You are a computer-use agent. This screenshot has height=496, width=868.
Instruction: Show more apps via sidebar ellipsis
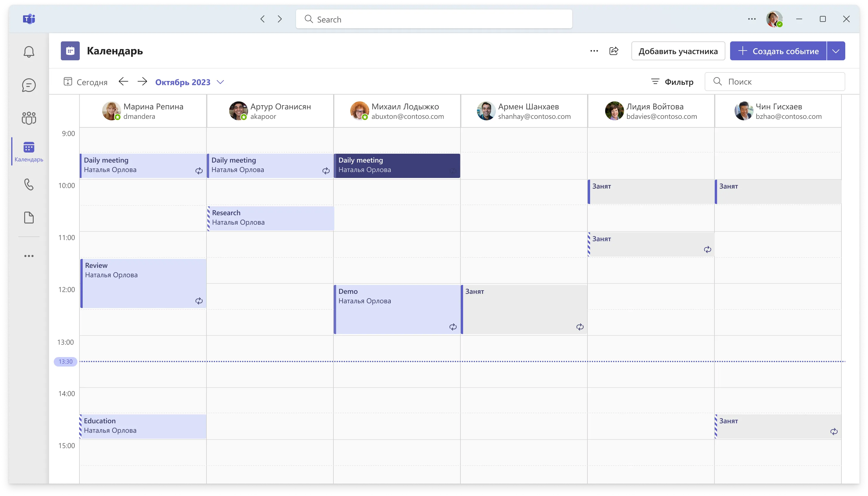(29, 256)
